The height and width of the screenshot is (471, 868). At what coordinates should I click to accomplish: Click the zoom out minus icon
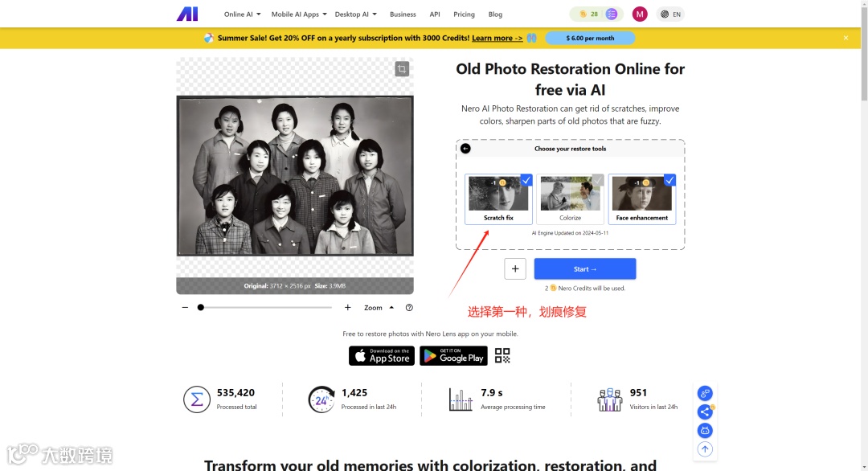(x=185, y=308)
